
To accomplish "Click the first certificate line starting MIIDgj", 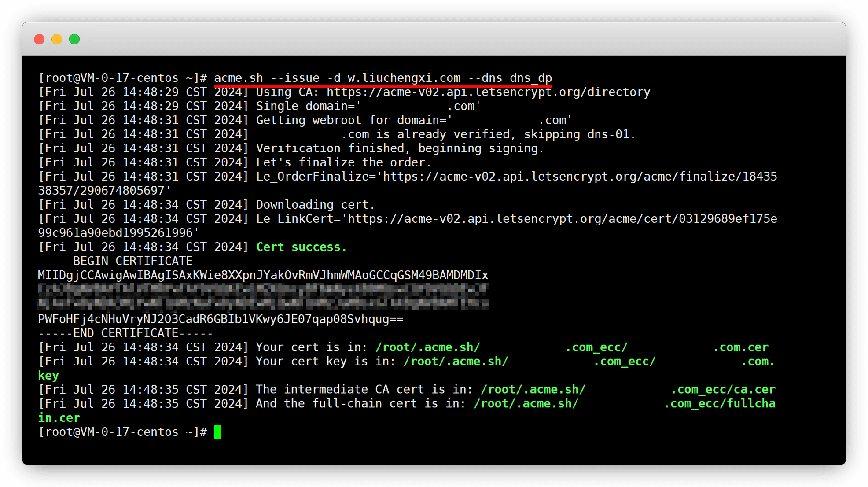I will [x=263, y=275].
